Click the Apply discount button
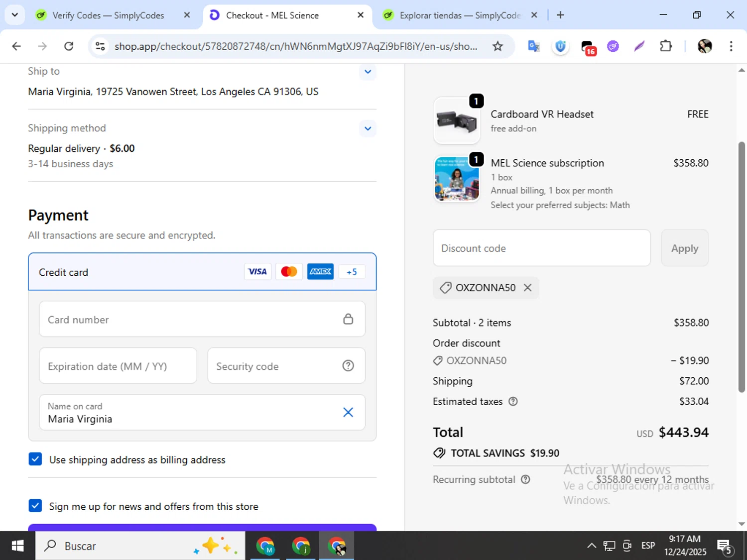The image size is (747, 560). tap(685, 248)
